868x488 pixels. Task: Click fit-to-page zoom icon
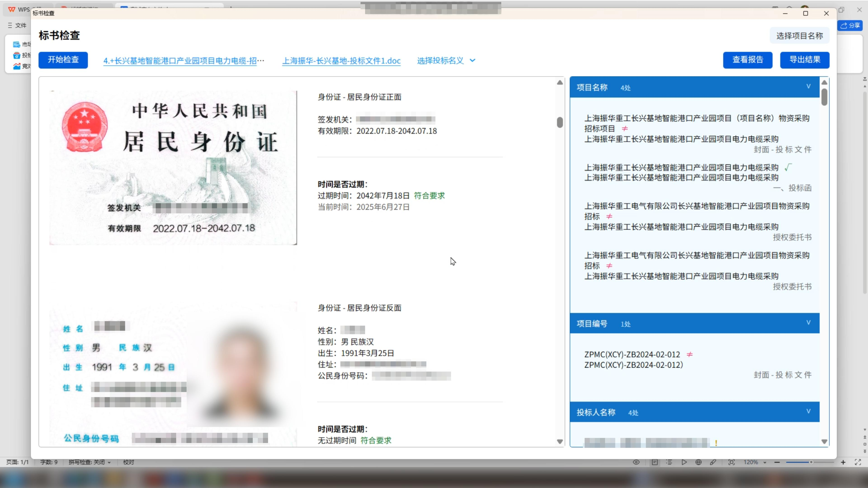pos(731,462)
